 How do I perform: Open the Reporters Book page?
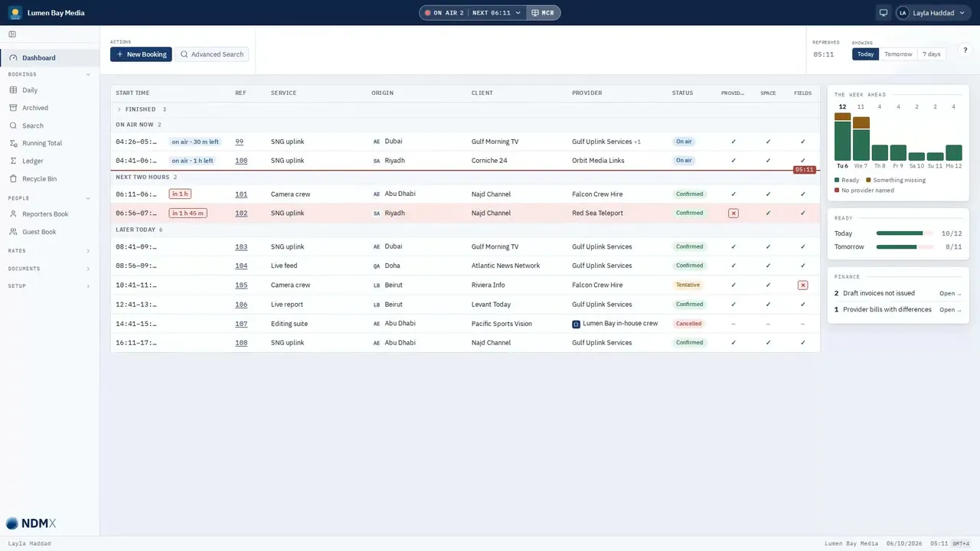point(50,214)
